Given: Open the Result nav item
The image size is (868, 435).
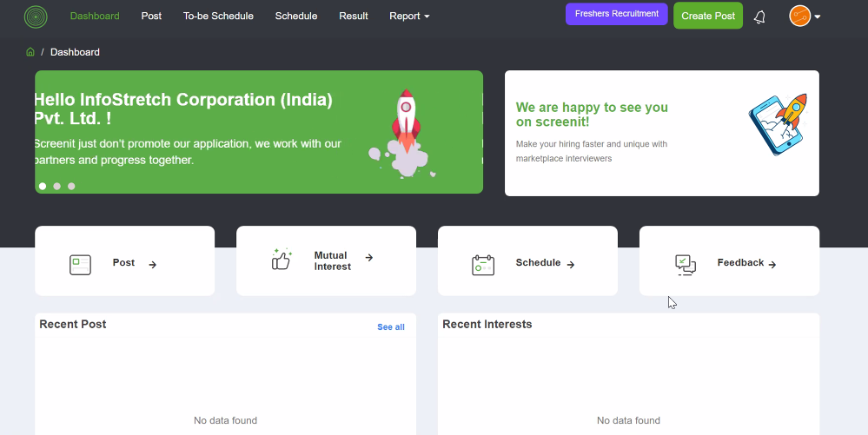Looking at the screenshot, I should (354, 16).
